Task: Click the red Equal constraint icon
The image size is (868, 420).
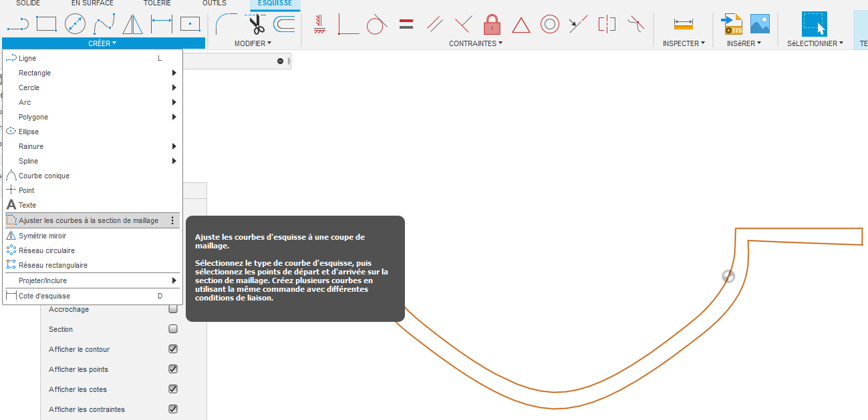Action: point(406,25)
